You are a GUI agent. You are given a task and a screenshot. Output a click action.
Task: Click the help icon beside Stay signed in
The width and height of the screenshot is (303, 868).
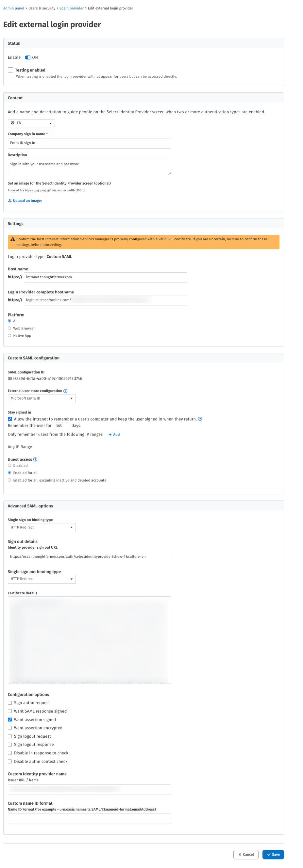(x=200, y=419)
